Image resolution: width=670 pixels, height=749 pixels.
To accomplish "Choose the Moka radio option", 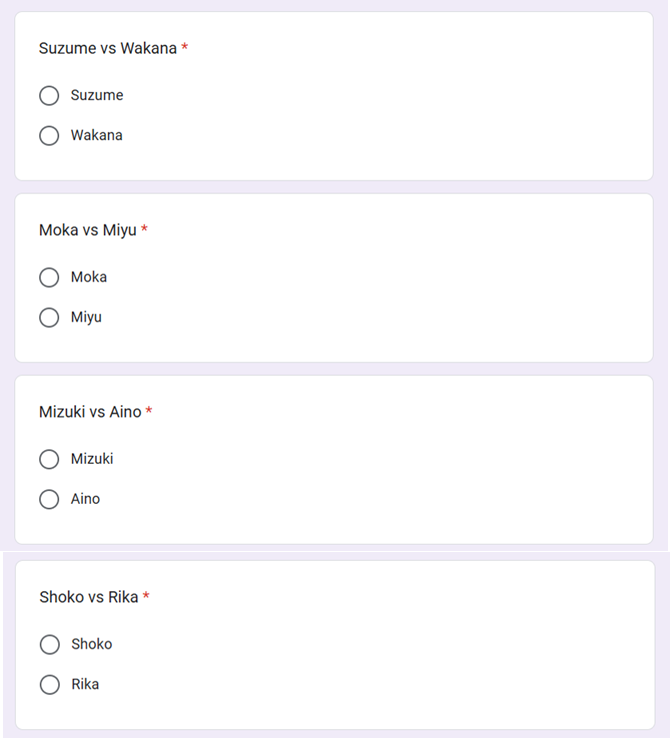I will 49,278.
